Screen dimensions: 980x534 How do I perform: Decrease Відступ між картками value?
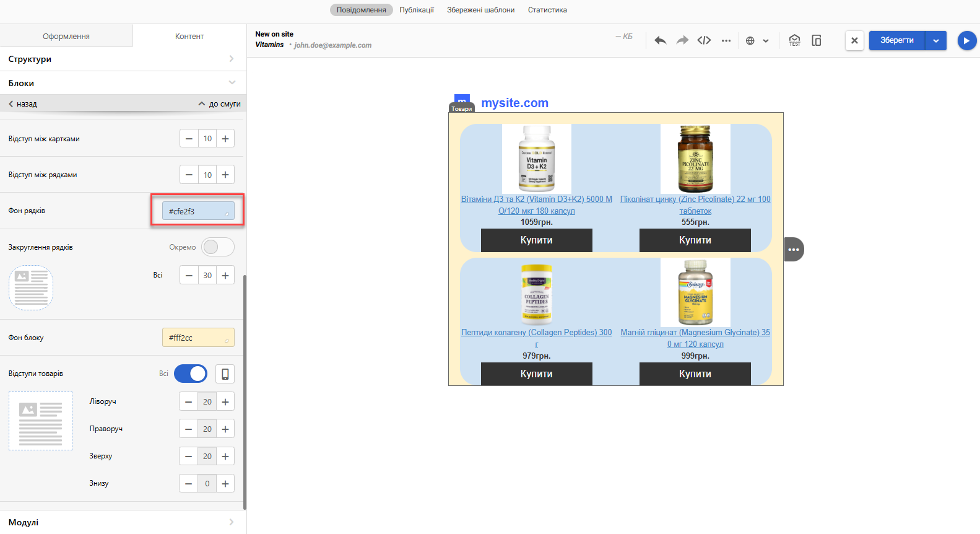pos(189,139)
